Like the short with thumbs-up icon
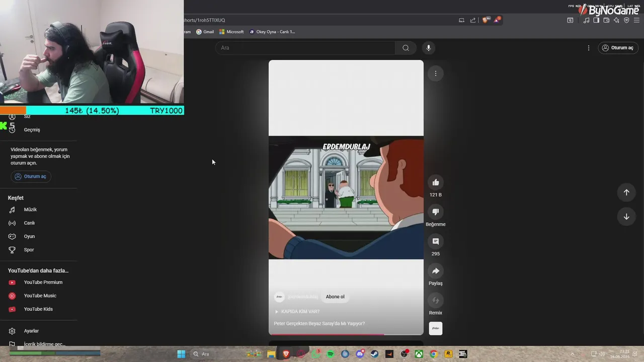 436,183
